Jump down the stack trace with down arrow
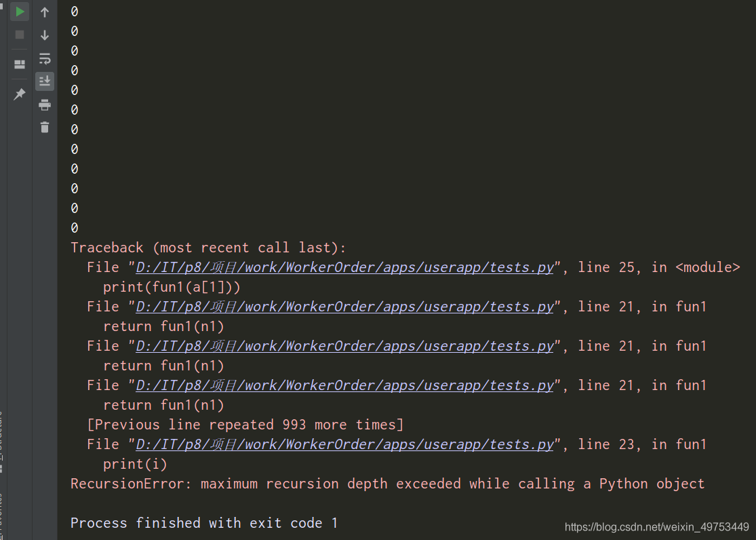This screenshot has width=756, height=540. [x=45, y=35]
